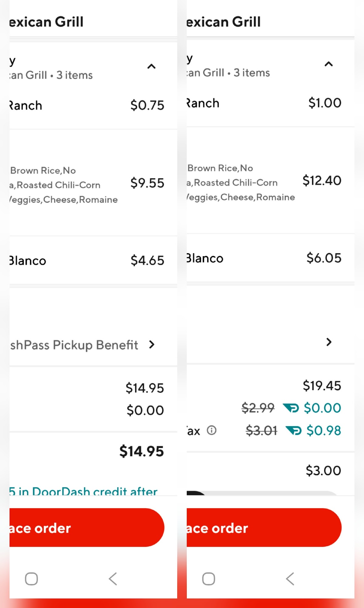Open the Blanco item priced $6.05
The height and width of the screenshot is (608, 364).
264,258
